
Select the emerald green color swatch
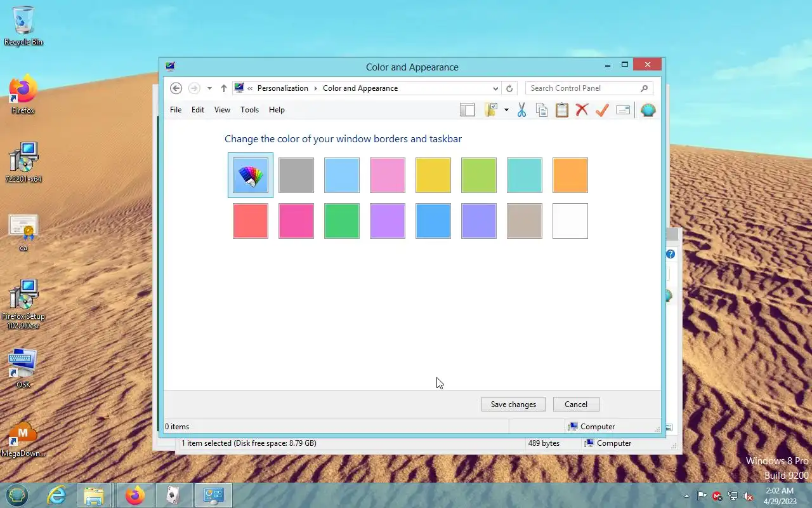click(x=342, y=221)
